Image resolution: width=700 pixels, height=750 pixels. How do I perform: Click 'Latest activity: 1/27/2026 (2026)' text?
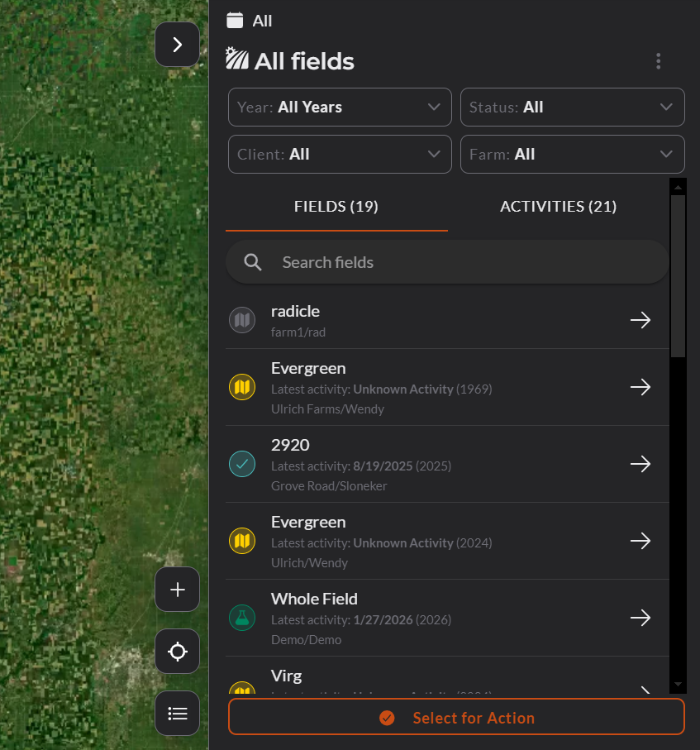[x=361, y=620]
